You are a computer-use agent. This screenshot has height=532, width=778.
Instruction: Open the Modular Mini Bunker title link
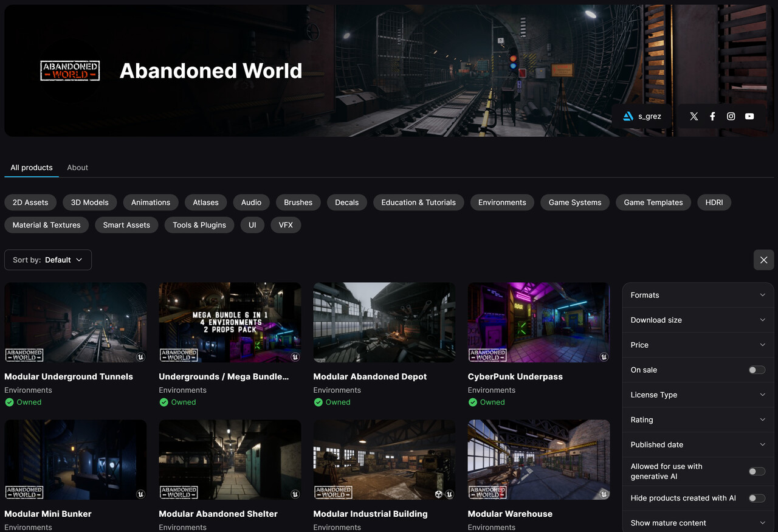click(48, 514)
